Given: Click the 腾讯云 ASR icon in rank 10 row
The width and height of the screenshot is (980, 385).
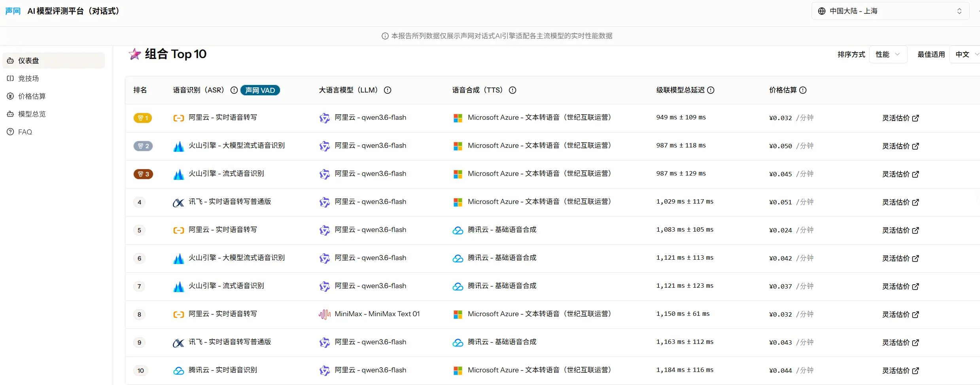Looking at the screenshot, I should [x=179, y=371].
